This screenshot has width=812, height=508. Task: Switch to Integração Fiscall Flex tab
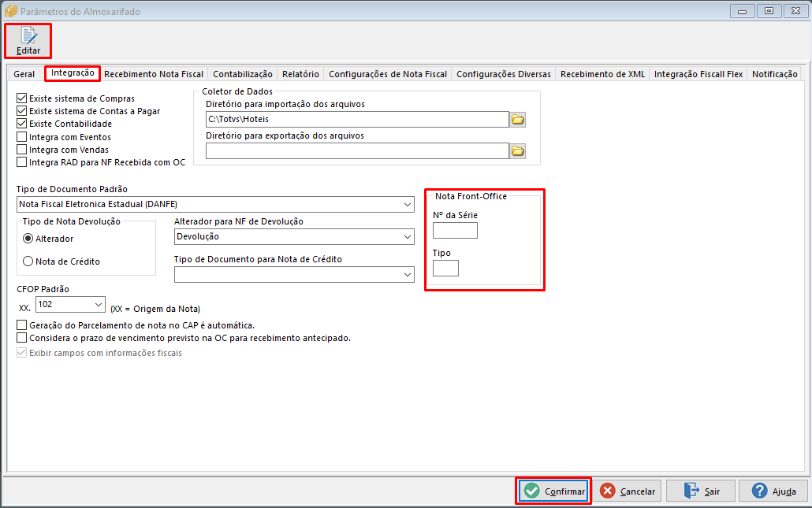pos(698,74)
